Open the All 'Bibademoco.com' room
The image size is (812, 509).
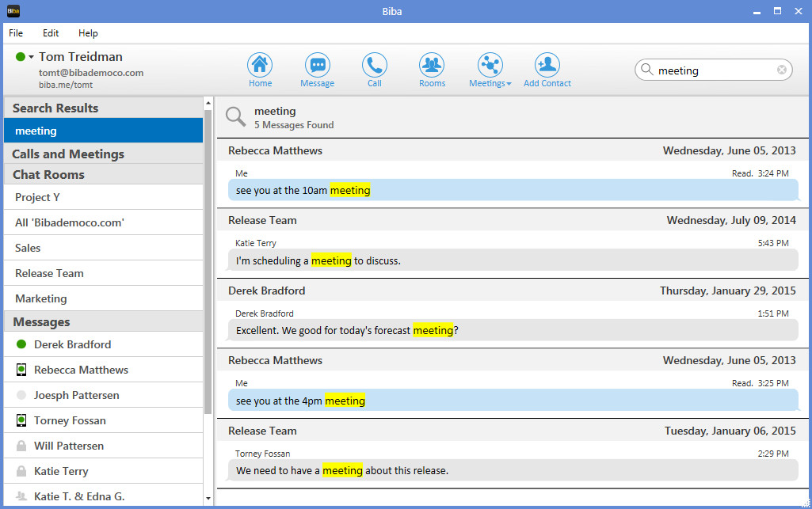104,222
